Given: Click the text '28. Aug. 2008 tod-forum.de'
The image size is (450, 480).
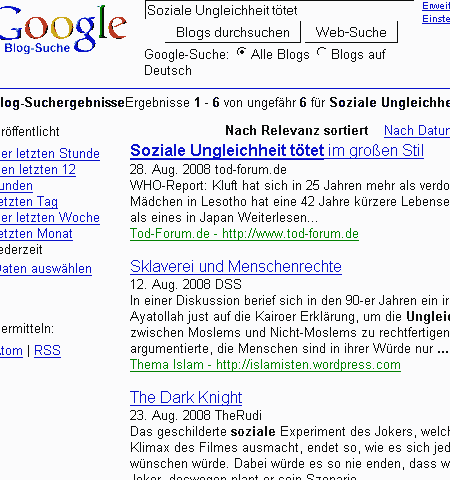Looking at the screenshot, I should coord(208,170).
